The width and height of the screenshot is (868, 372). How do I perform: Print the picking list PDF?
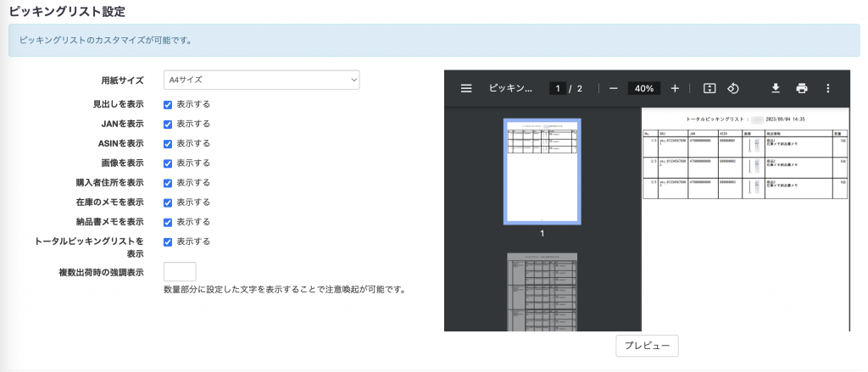click(802, 89)
